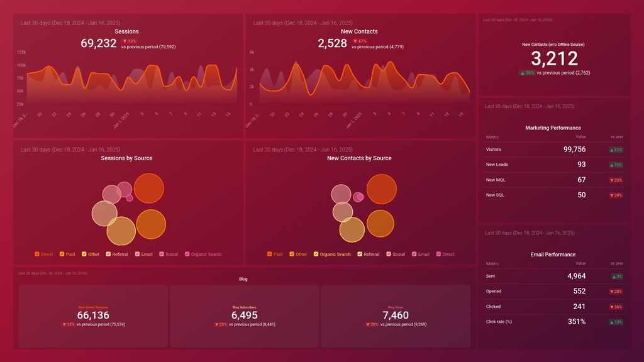This screenshot has width=644, height=362.
Task: Open the Marketing Performance table title
Action: [553, 128]
